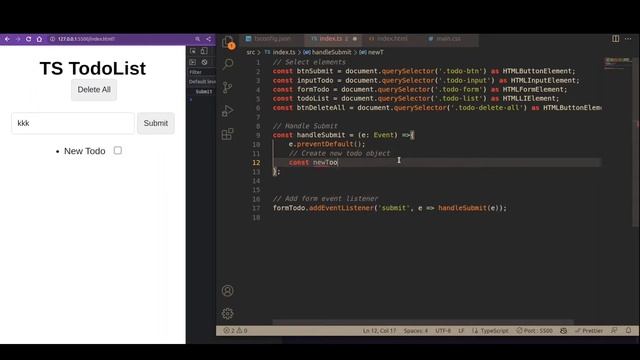Viewport: 640px width, 360px height.
Task: Click the browser share icon
Action: coord(209,39)
